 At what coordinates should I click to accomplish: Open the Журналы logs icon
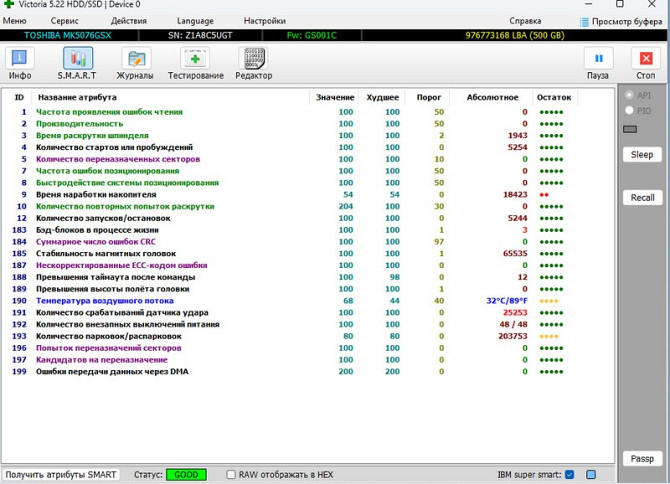click(x=136, y=59)
